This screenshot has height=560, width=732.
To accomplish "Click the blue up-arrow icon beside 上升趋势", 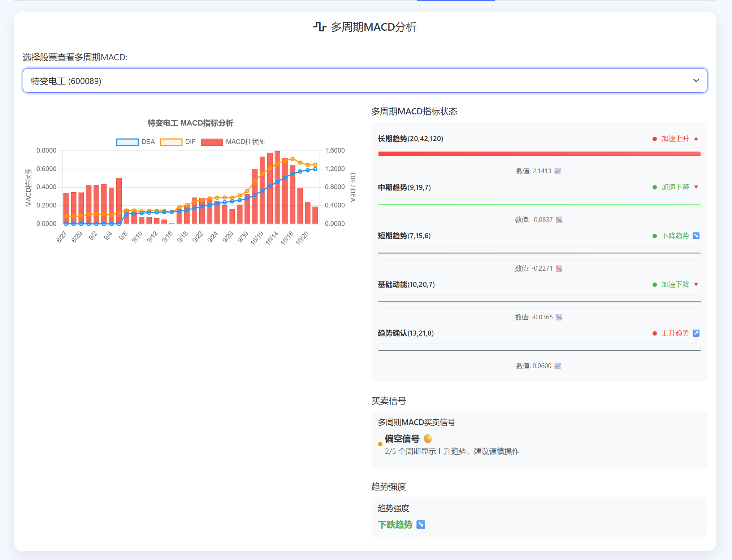I will tap(696, 333).
